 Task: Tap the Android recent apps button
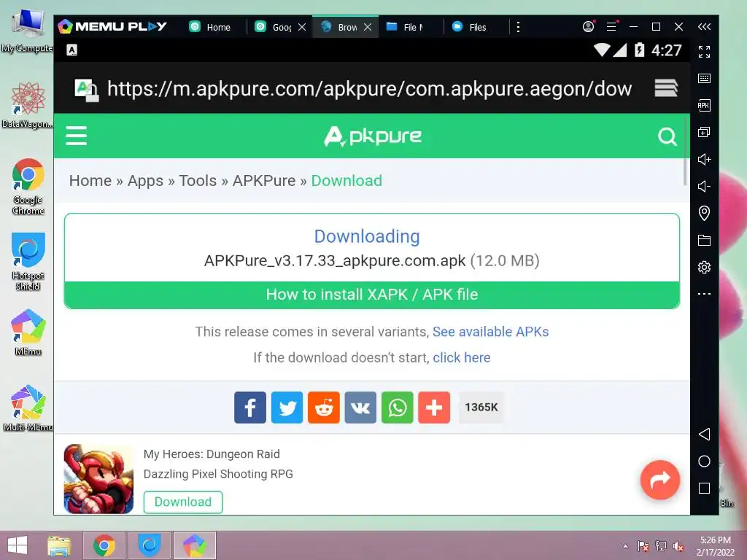point(704,488)
